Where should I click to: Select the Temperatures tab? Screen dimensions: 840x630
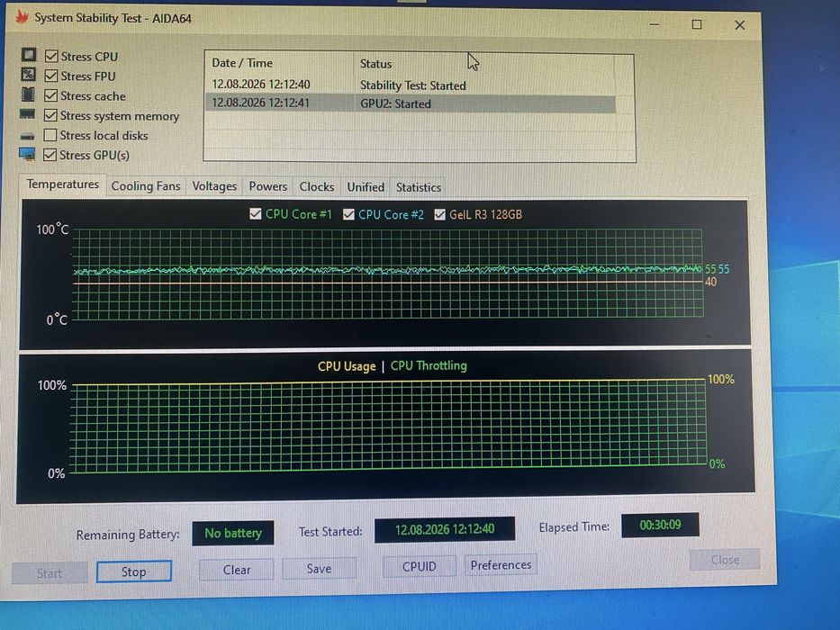tap(63, 184)
